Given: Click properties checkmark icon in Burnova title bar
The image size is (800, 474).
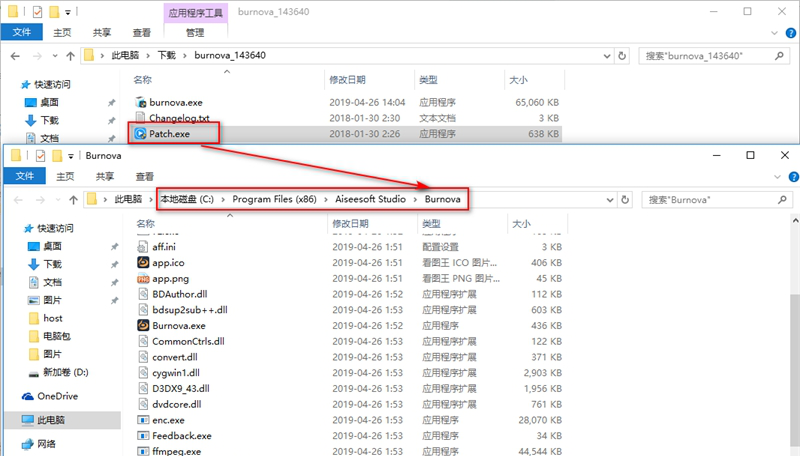Looking at the screenshot, I should 40,156.
